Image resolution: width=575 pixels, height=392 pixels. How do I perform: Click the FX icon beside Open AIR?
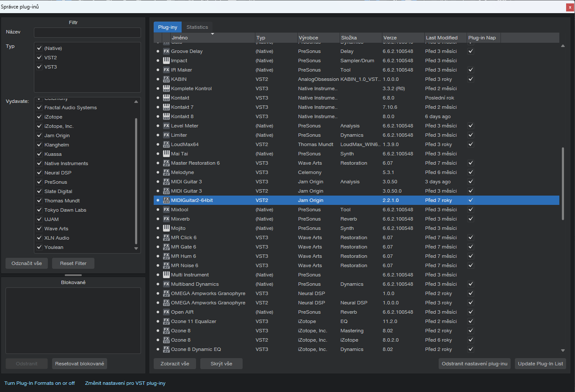[x=166, y=312]
